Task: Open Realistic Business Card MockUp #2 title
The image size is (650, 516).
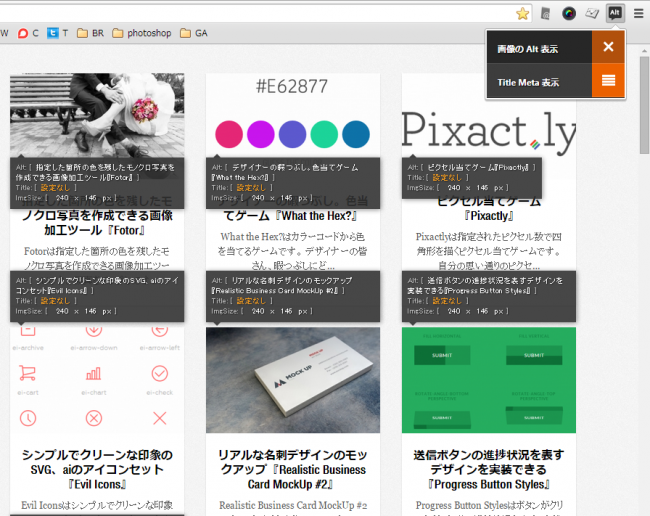Action: (x=293, y=470)
